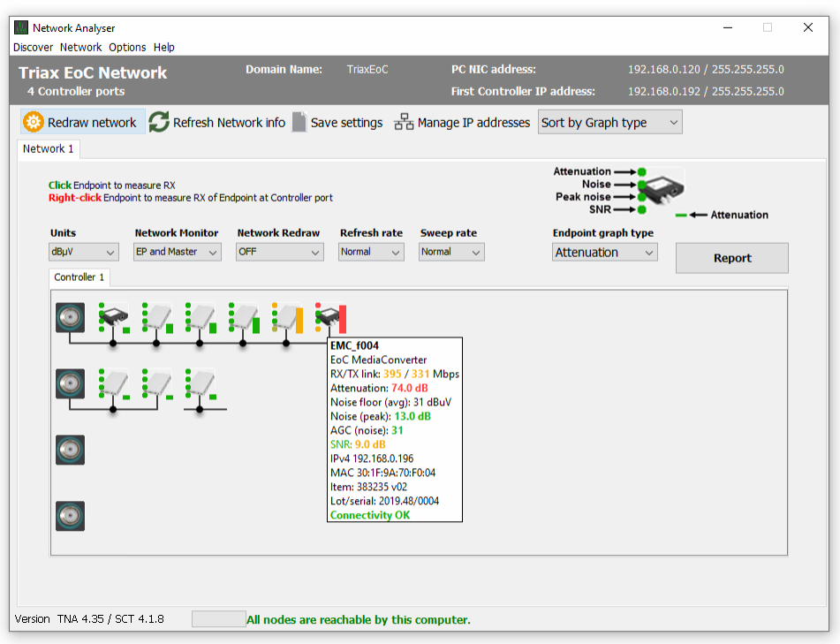Click the red attenuation bar of EMC_f004

pyautogui.click(x=343, y=319)
